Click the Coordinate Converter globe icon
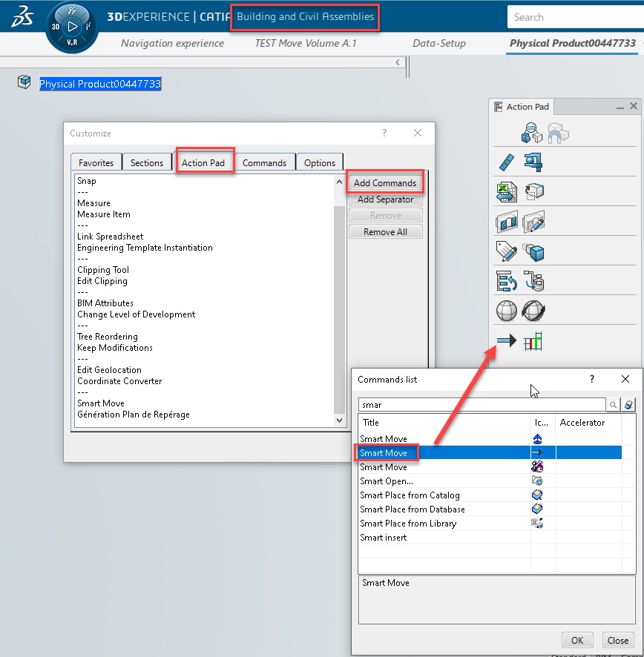Screen dimensions: 644x657 tap(533, 311)
